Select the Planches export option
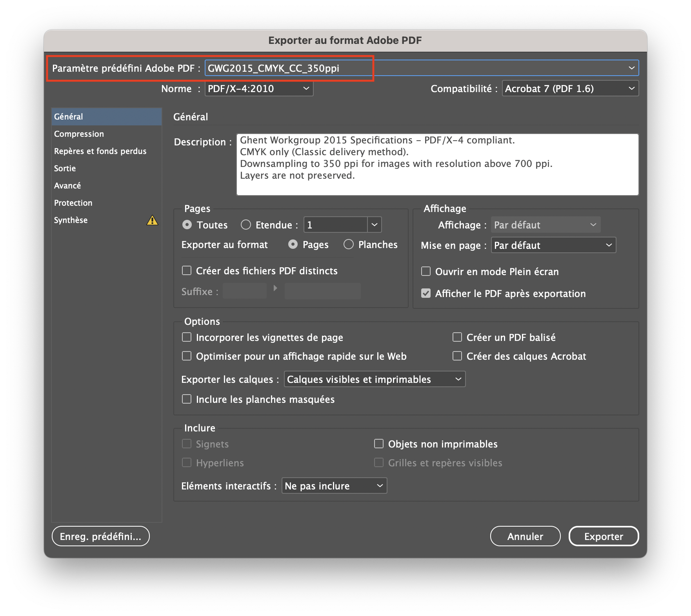 (348, 244)
